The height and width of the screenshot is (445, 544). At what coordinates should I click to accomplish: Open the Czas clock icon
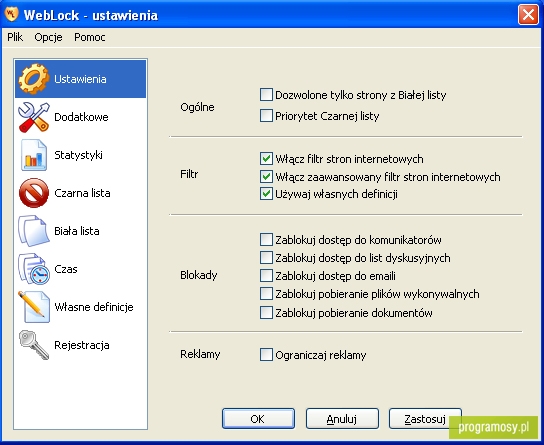[x=34, y=269]
